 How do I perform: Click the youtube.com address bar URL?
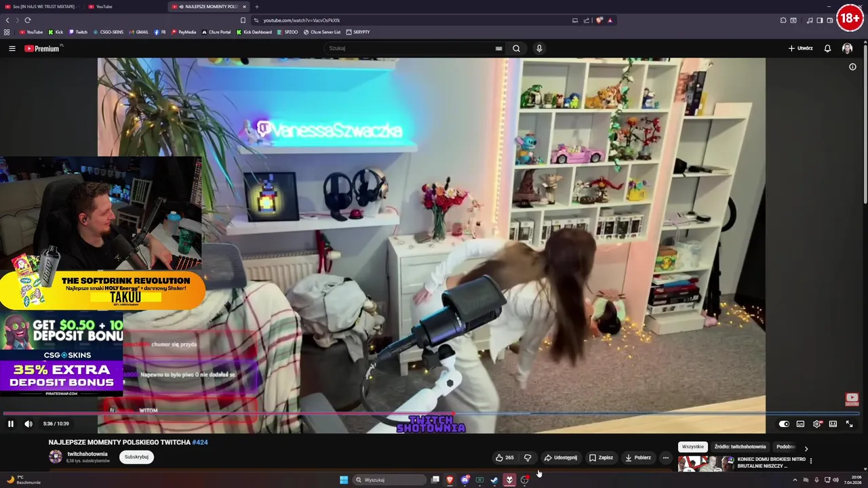click(x=301, y=20)
